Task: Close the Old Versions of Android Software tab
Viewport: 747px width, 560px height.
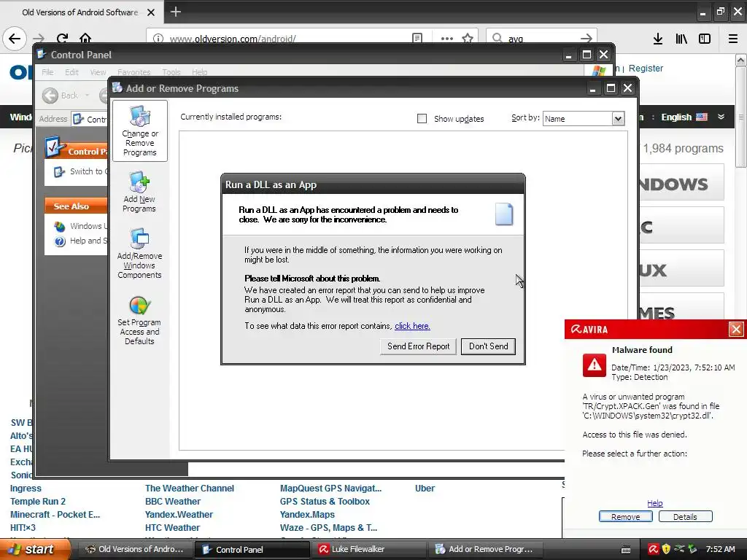Action: coord(151,12)
